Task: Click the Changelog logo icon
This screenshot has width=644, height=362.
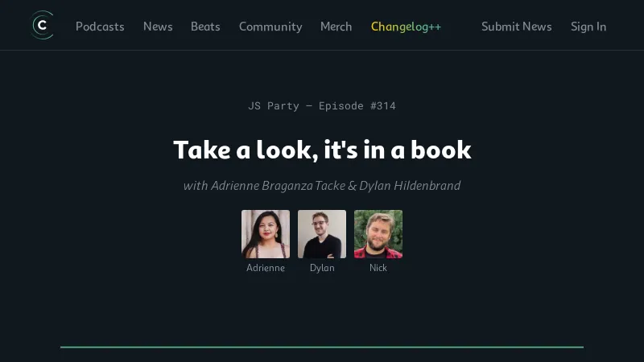Action: 42,26
